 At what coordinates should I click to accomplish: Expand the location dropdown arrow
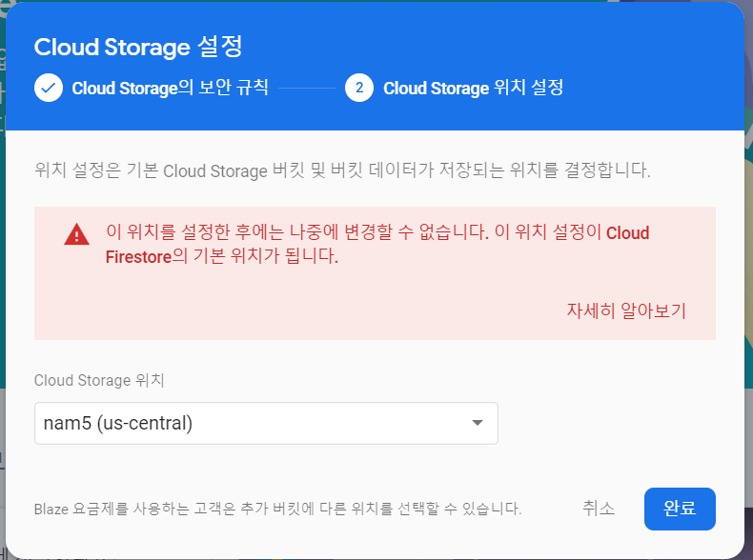[x=478, y=423]
